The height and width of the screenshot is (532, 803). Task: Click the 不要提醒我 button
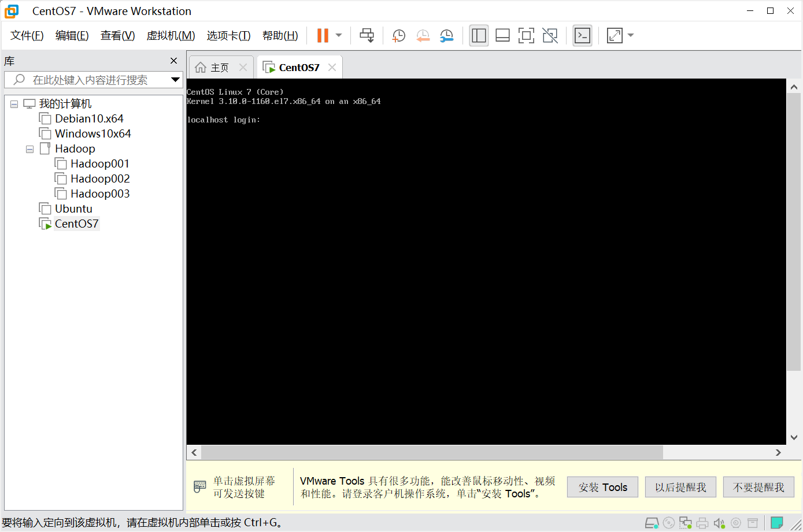758,487
